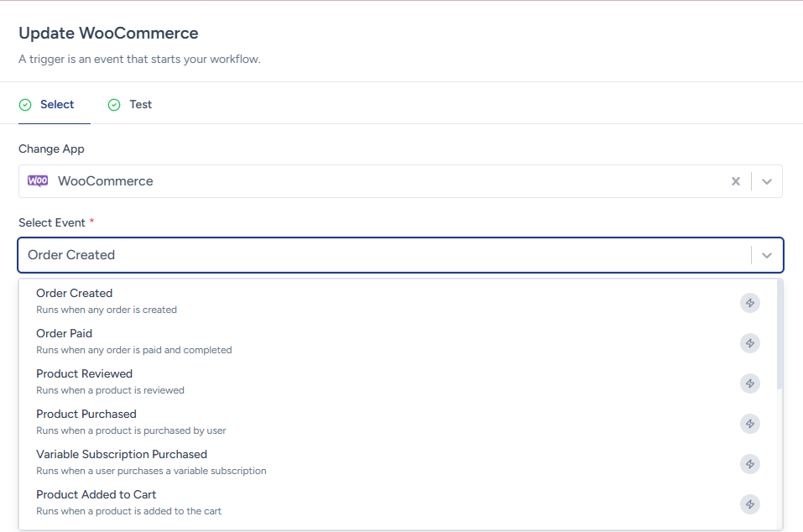Choose Variable Subscription Purchased from the list
This screenshot has height=532, width=803.
pos(122,455)
